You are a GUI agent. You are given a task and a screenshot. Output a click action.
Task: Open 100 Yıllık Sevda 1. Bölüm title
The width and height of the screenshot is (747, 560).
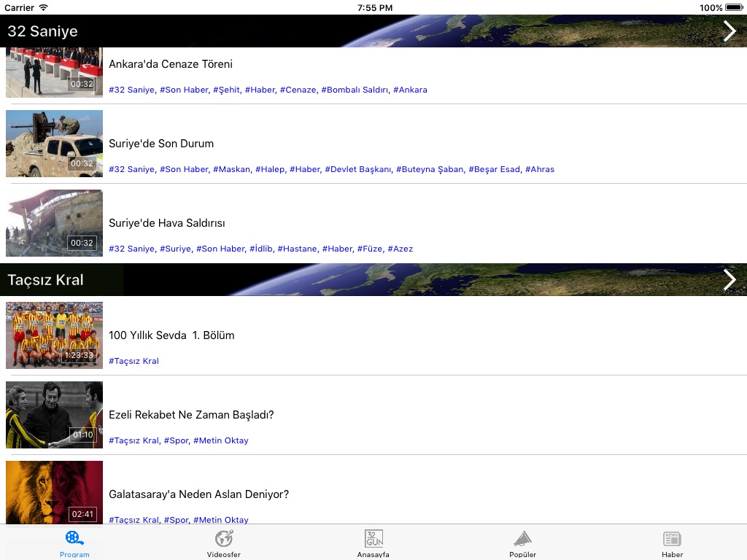click(x=171, y=335)
